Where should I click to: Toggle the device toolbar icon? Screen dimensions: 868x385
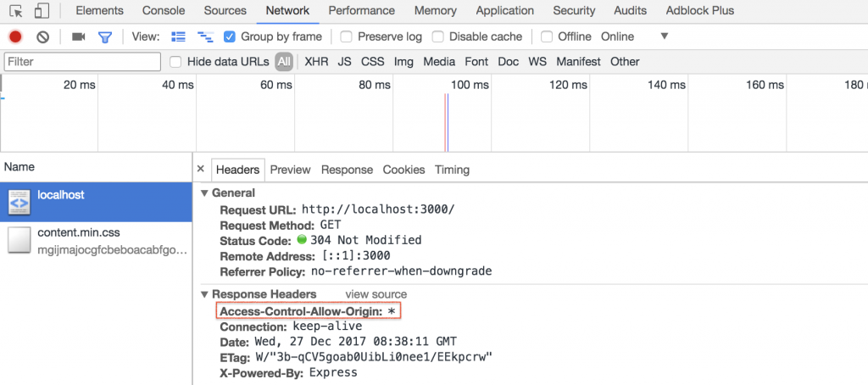42,11
